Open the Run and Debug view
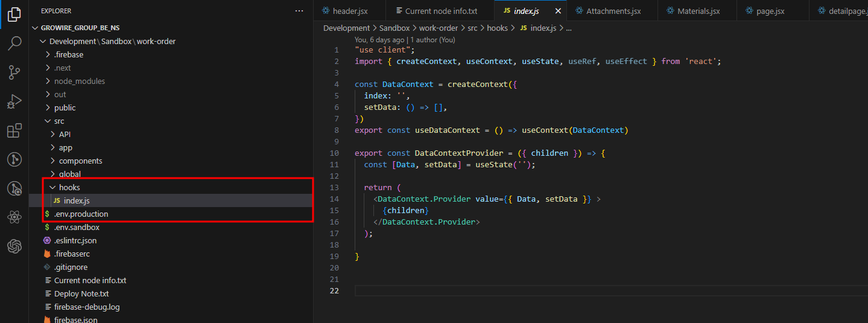Screen dimensions: 868x323 point(14,101)
